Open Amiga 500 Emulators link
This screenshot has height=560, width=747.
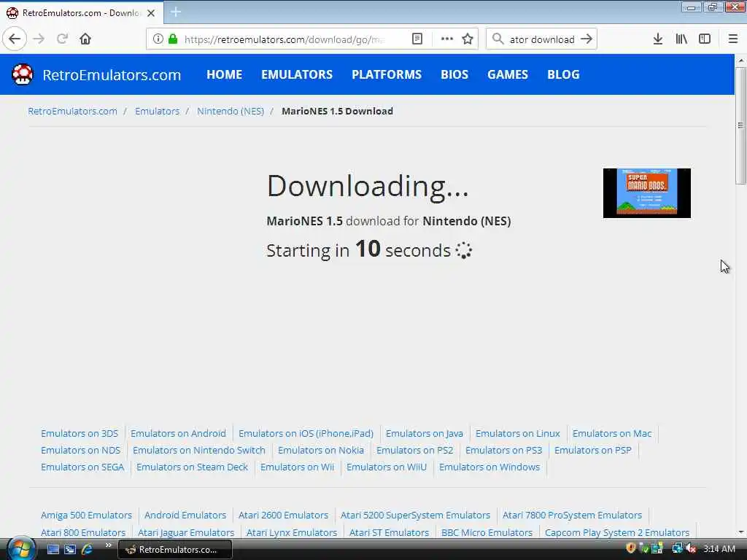tap(86, 515)
